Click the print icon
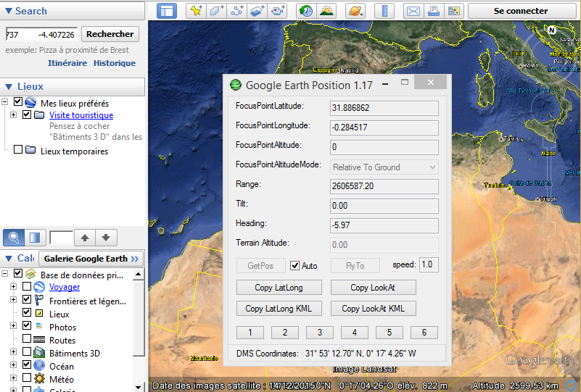 click(434, 11)
